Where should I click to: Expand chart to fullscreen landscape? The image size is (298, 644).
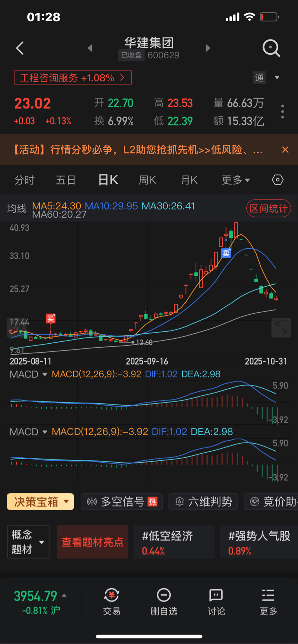(x=281, y=328)
